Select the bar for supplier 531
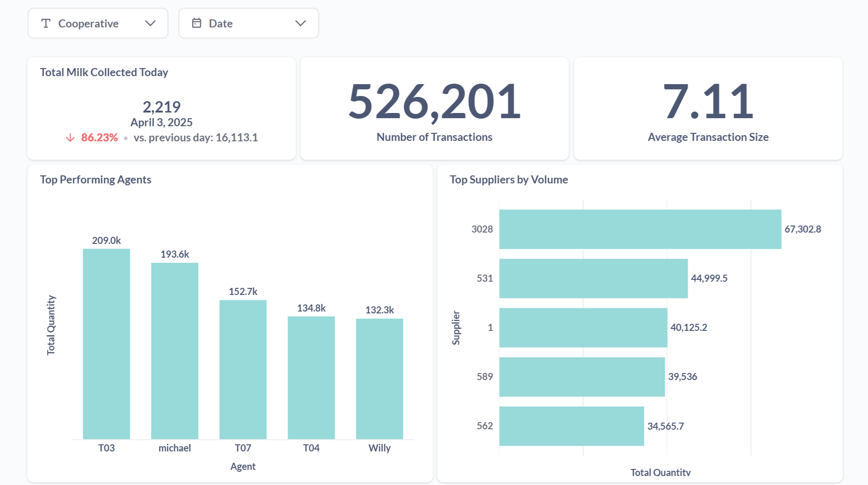The height and width of the screenshot is (485, 868). click(593, 278)
